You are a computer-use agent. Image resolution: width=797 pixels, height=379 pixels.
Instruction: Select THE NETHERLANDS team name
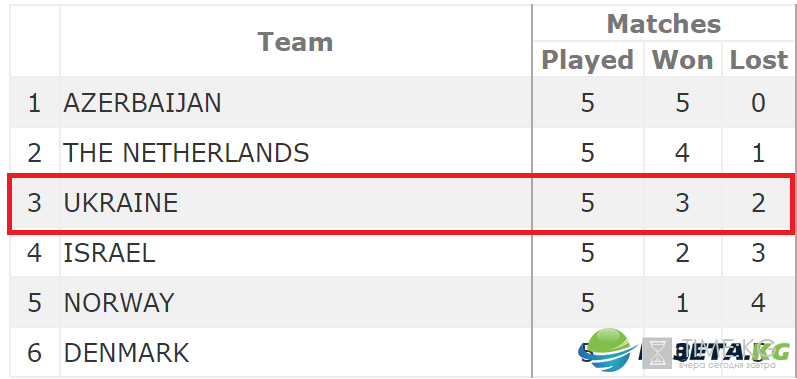coord(186,153)
